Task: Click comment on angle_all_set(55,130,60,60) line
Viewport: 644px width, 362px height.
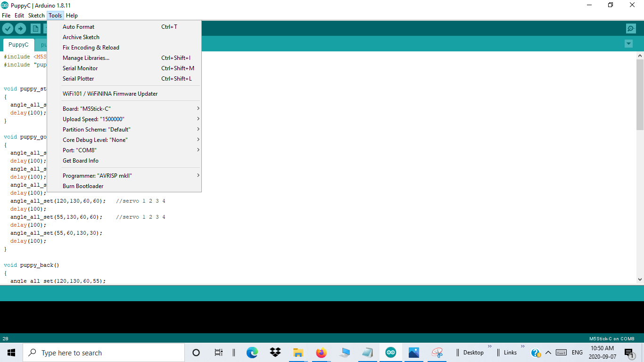Action: click(140, 217)
